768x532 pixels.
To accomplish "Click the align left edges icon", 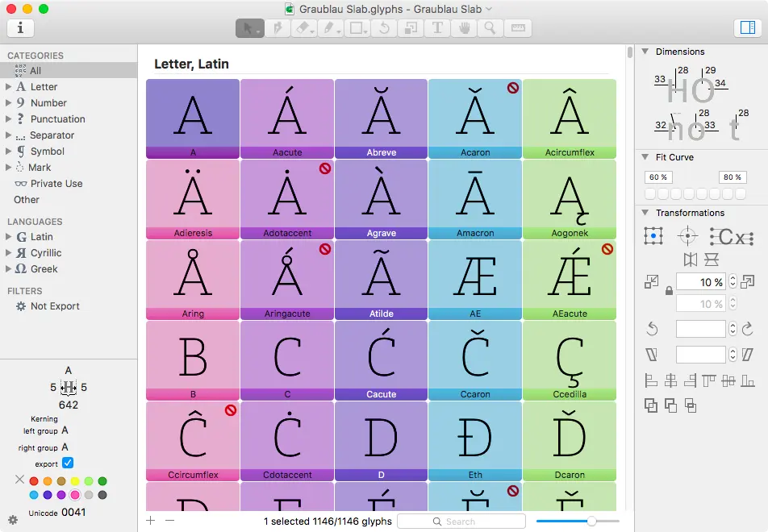I will (x=651, y=380).
